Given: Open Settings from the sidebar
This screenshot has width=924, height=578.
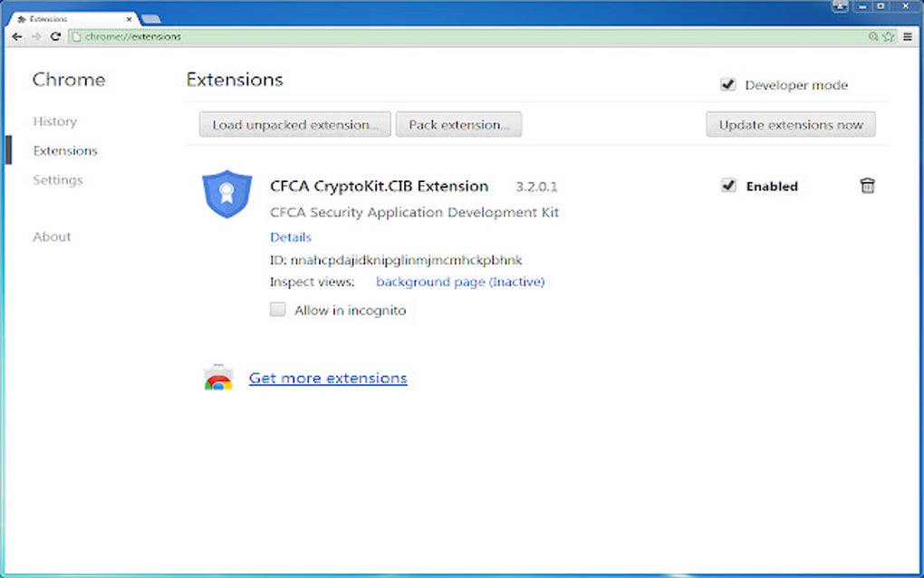Looking at the screenshot, I should [x=57, y=179].
